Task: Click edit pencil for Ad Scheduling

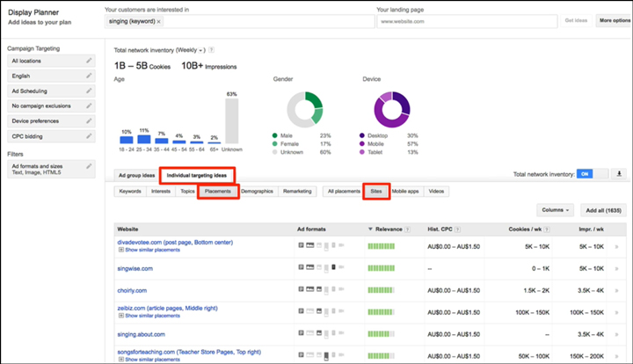Action: pyautogui.click(x=90, y=91)
